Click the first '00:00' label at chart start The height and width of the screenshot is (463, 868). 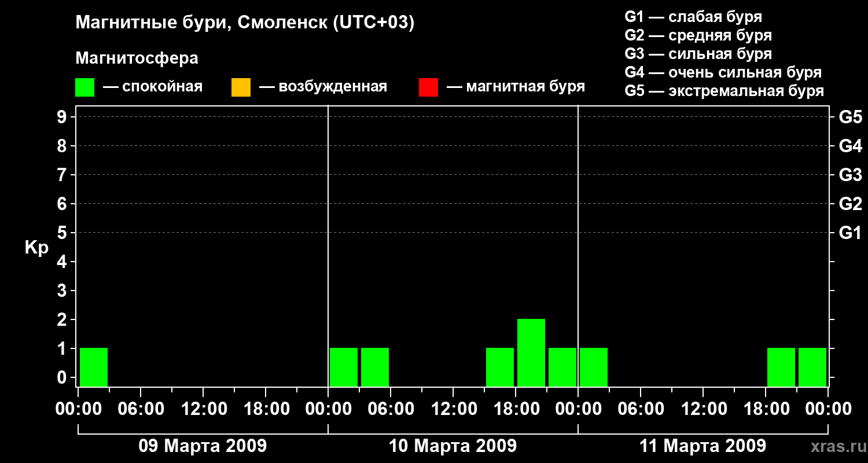pos(78,409)
